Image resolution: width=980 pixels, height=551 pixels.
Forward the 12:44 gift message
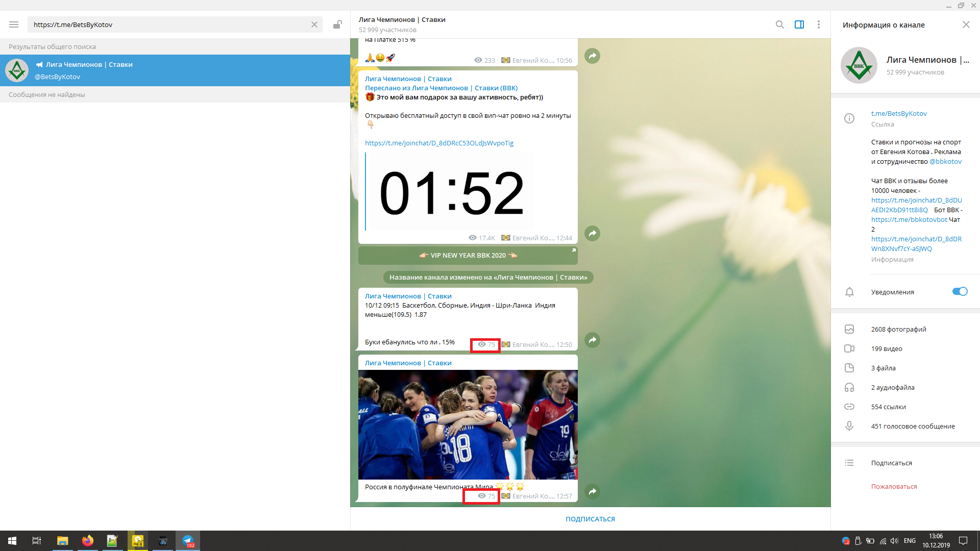coord(592,233)
